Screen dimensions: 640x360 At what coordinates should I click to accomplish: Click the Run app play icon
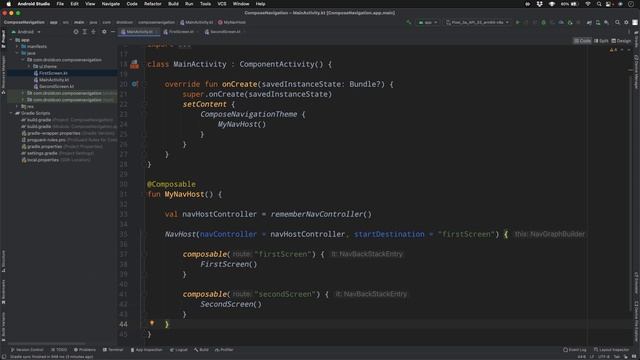pos(518,22)
